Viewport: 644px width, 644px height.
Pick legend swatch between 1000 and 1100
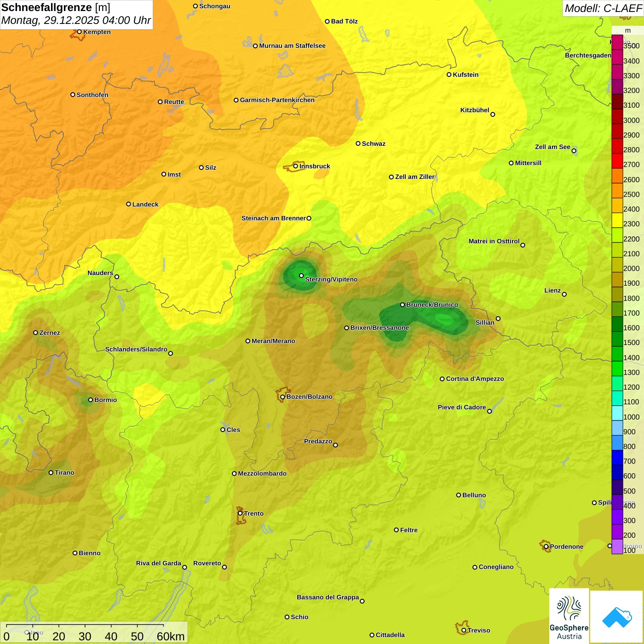tap(617, 413)
